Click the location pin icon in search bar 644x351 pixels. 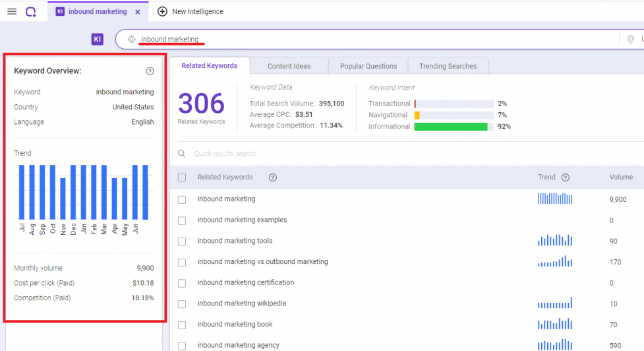tap(630, 39)
